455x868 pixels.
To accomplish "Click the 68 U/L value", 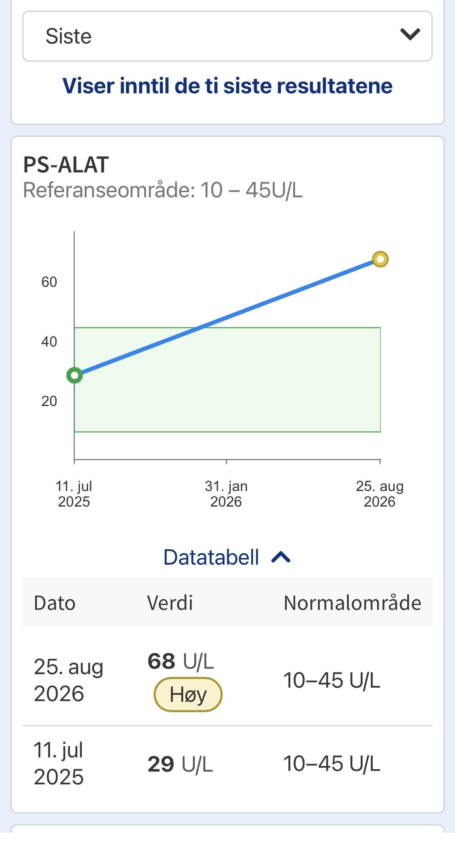I will [181, 662].
